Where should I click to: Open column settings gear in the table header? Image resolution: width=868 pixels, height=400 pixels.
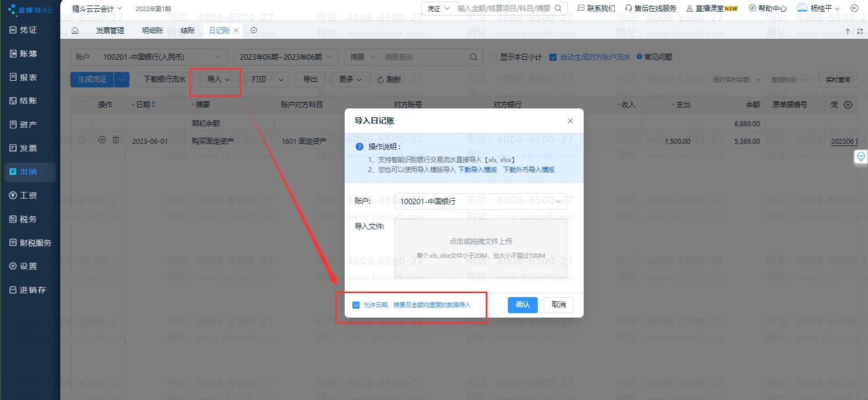(848, 105)
